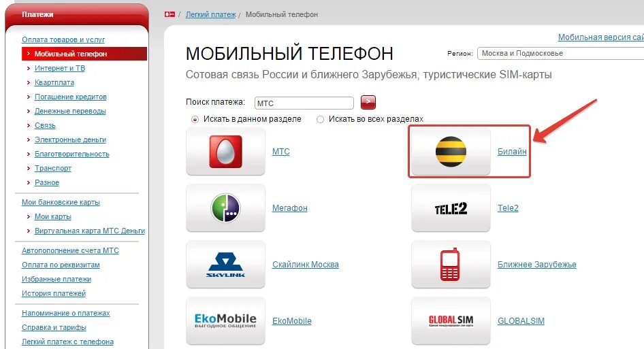The height and width of the screenshot is (349, 644).
Task: Click the 'Платежи' panel header
Action: pyautogui.click(x=77, y=15)
